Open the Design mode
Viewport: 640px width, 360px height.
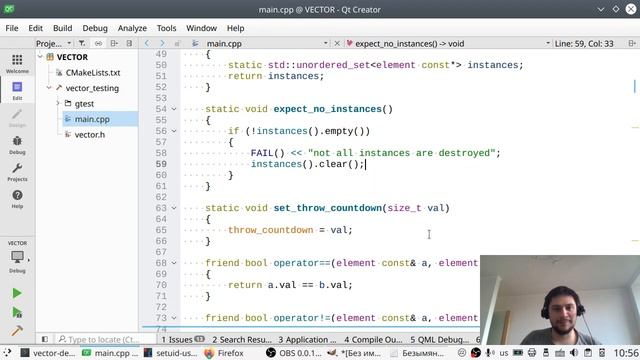pyautogui.click(x=17, y=118)
